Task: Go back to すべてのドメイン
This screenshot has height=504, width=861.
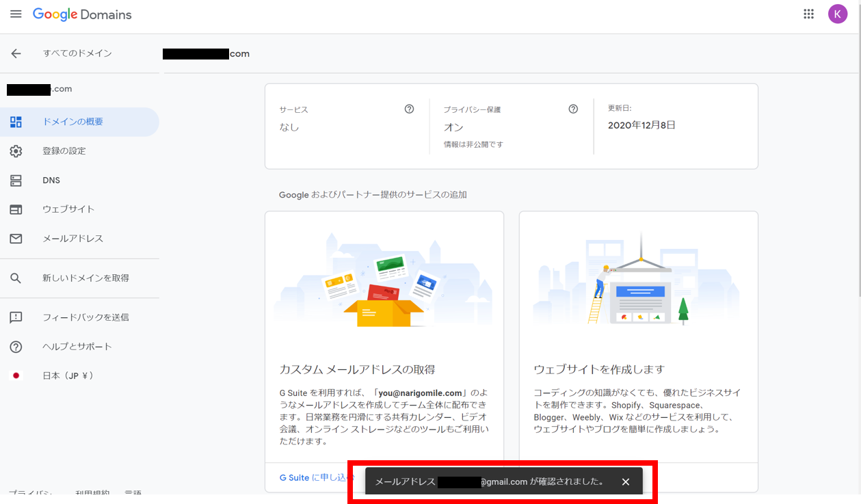Action: click(77, 53)
